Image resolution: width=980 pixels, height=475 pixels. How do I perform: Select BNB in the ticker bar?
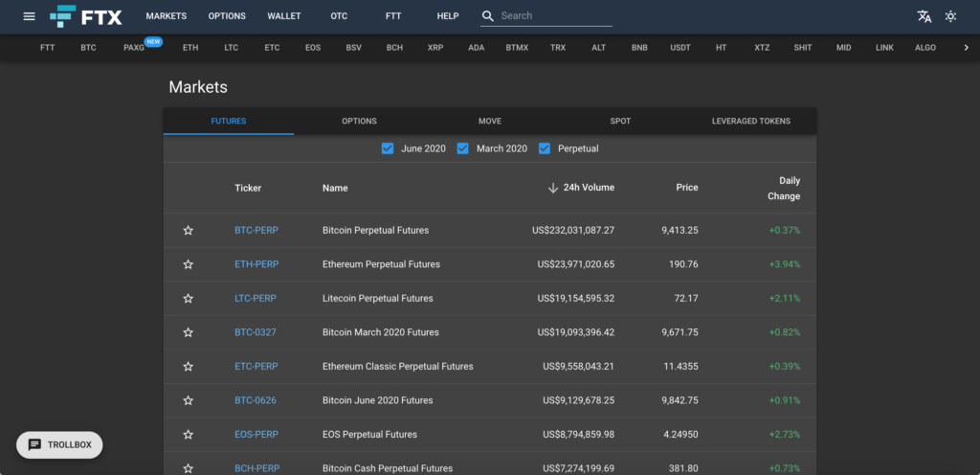tap(639, 48)
